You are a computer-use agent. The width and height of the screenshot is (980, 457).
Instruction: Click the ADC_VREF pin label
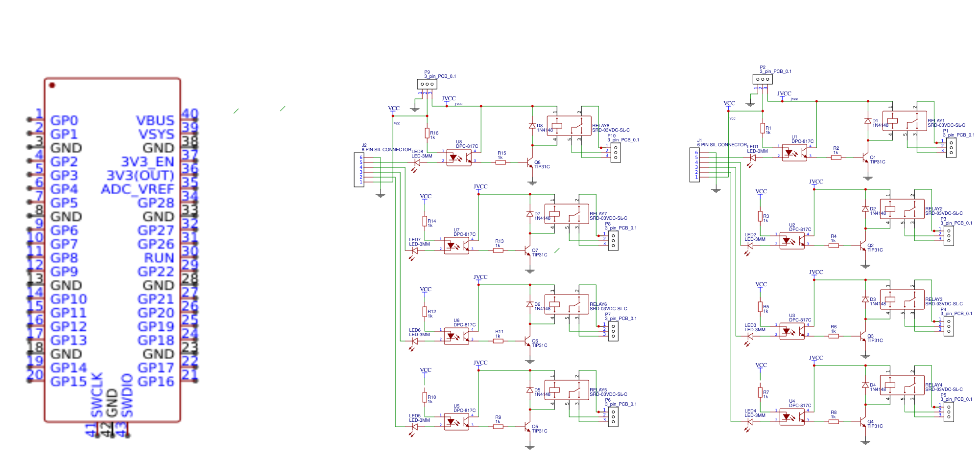[138, 189]
